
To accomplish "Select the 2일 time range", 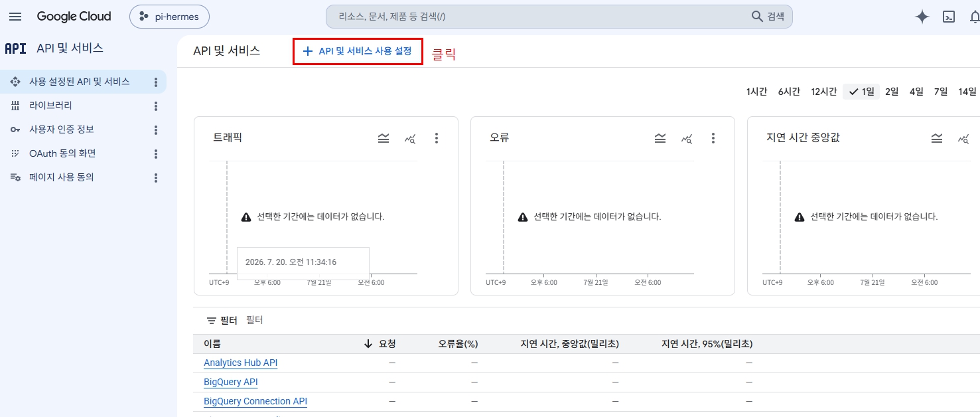I will tap(892, 92).
